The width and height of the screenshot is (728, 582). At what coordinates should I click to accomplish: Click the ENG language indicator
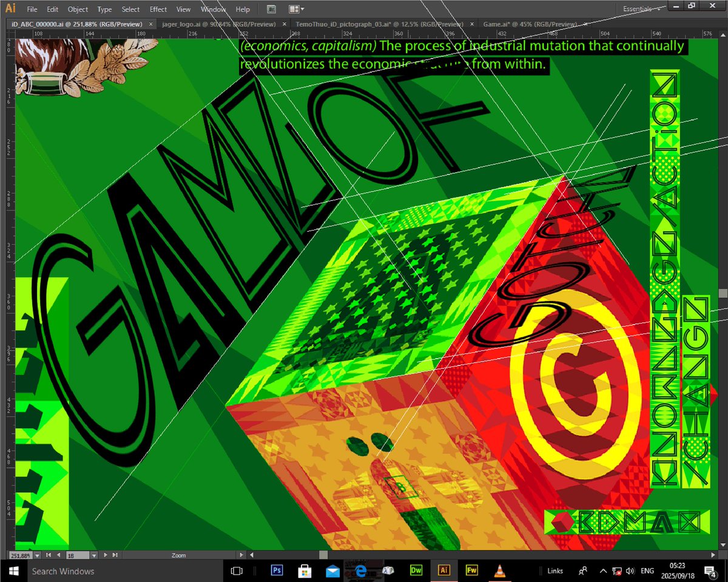click(647, 571)
